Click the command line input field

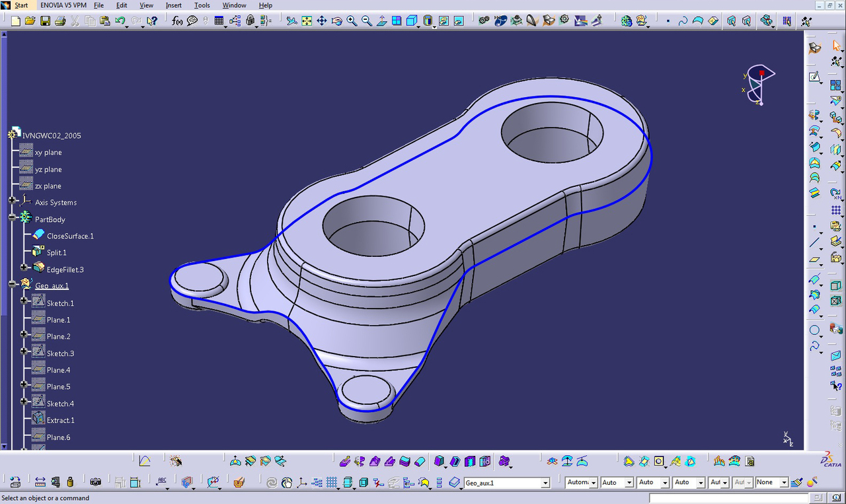click(x=729, y=498)
